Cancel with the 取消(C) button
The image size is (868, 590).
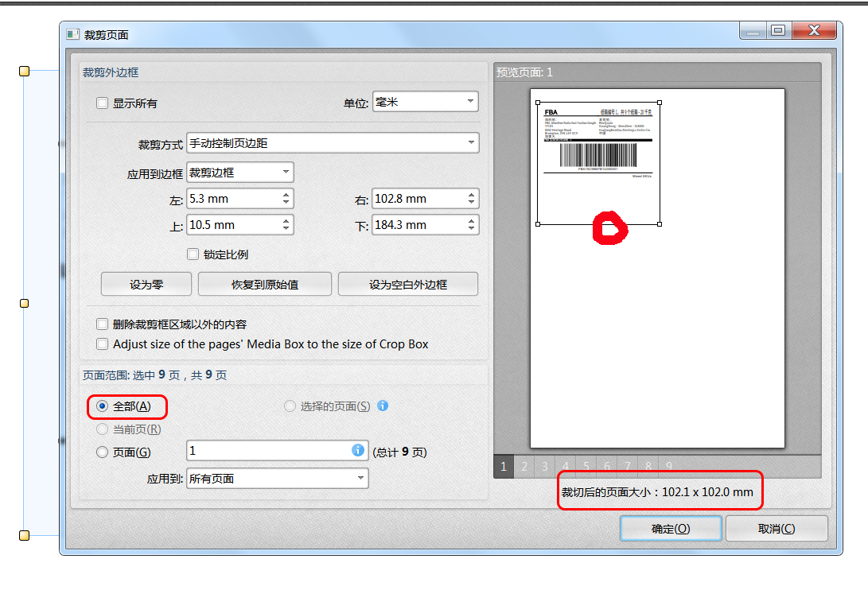tap(777, 529)
